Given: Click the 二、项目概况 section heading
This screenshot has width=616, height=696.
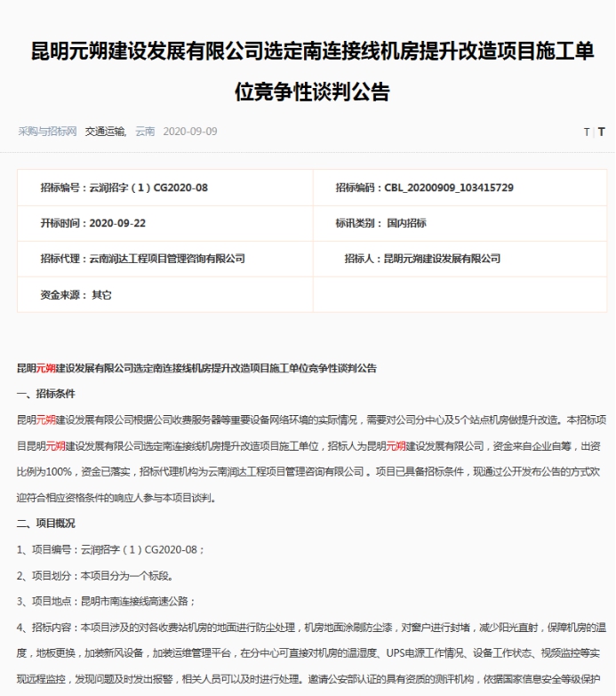Looking at the screenshot, I should click(x=46, y=524).
